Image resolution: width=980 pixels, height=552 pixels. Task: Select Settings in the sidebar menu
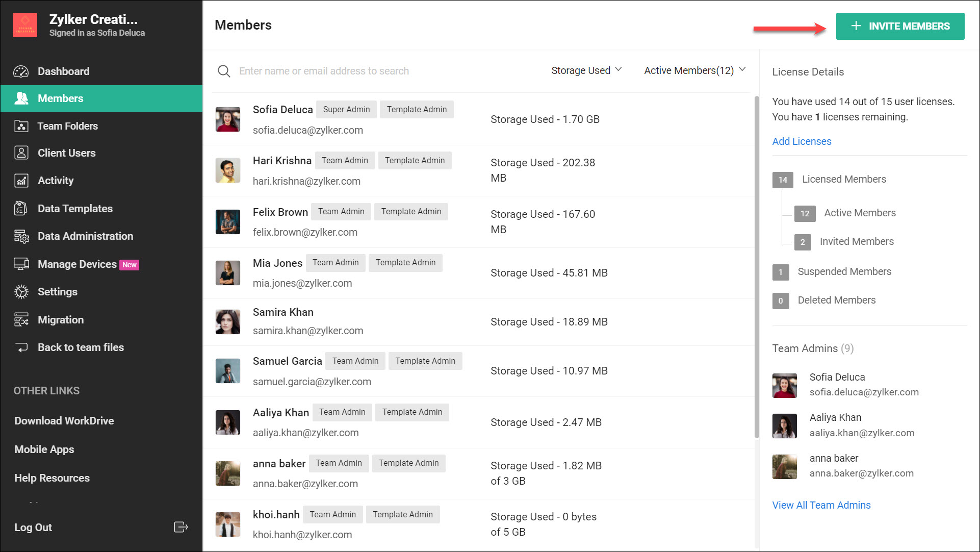click(x=57, y=292)
